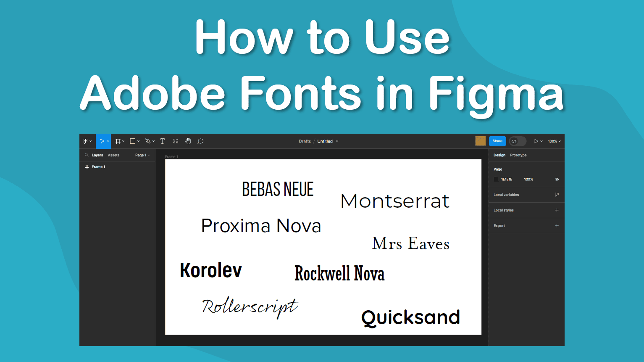Open the Figma main menu icon

[86, 141]
